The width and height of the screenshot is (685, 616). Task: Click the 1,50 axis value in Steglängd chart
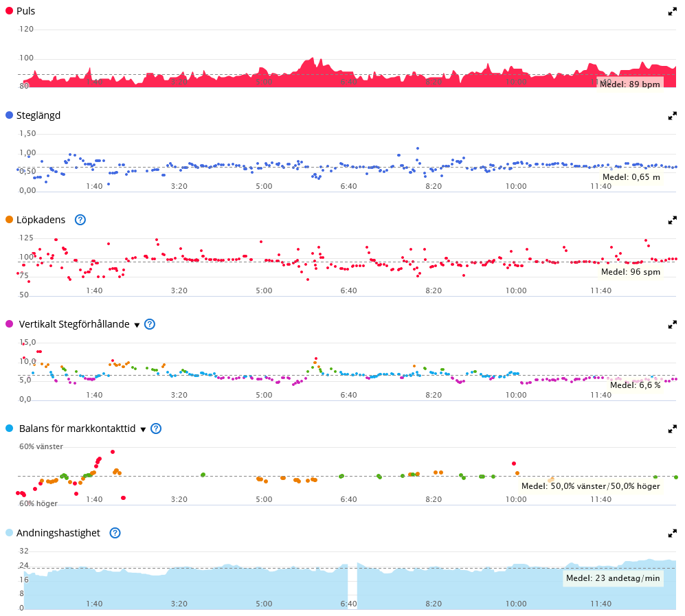(27, 133)
